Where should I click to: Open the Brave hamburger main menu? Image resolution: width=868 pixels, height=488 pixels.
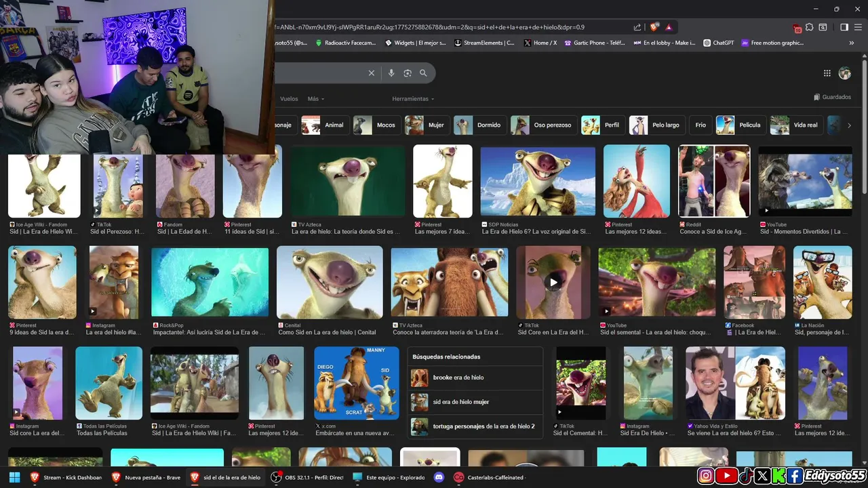tap(857, 27)
